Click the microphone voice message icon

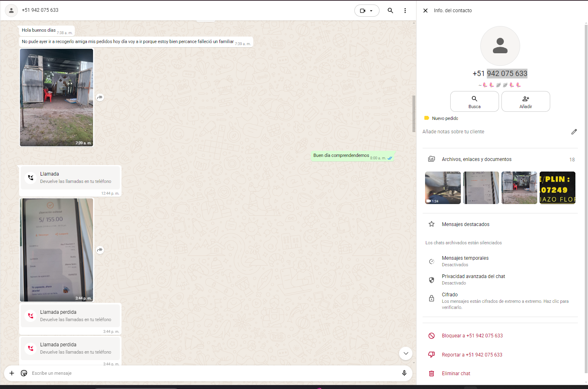[x=404, y=373]
